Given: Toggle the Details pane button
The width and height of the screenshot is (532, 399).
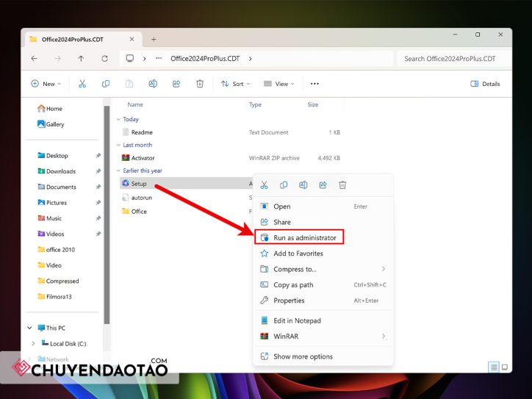Looking at the screenshot, I should 485,84.
